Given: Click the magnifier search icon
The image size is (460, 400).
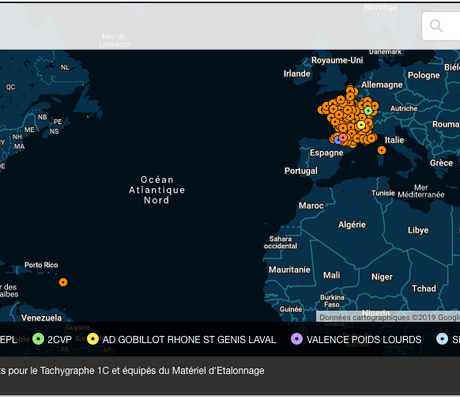Looking at the screenshot, I should click(x=436, y=26).
